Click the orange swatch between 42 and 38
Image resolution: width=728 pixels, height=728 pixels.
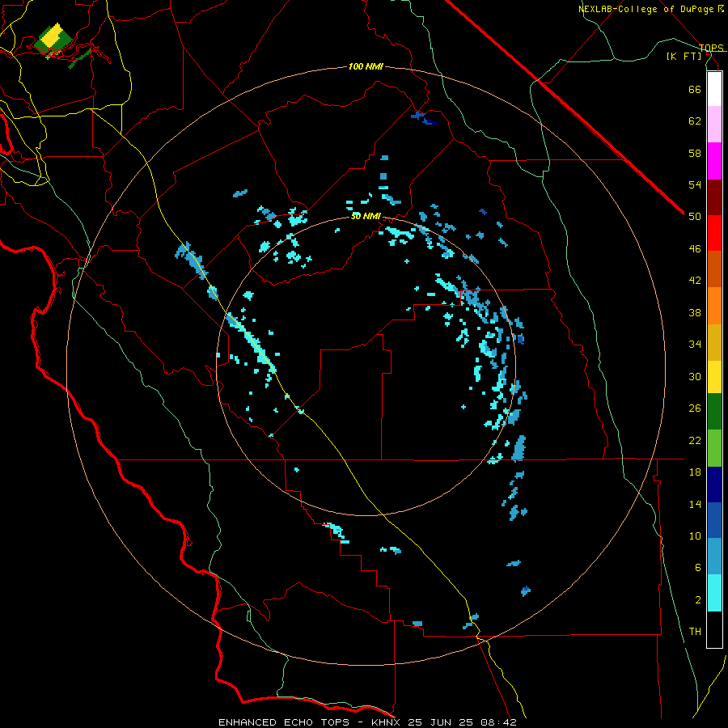[x=714, y=306]
